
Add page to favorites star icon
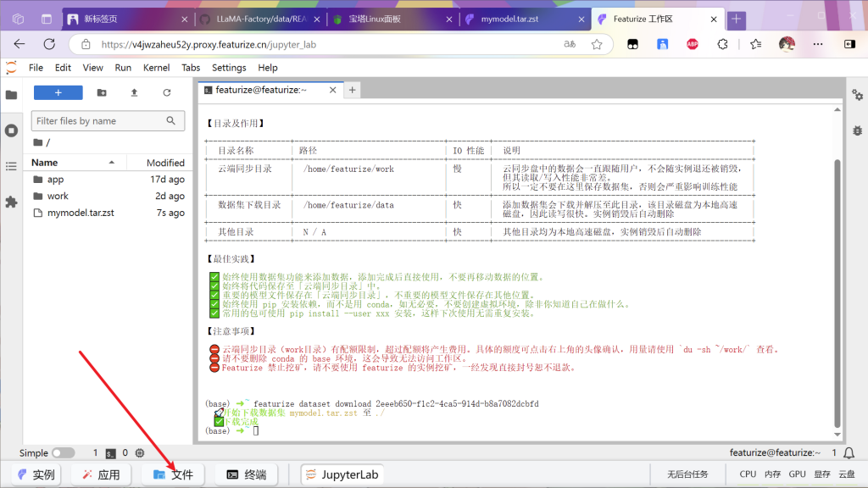pos(596,44)
